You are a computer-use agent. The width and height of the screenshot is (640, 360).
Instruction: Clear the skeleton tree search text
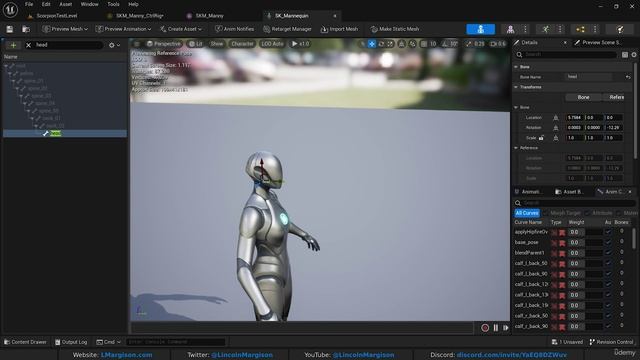click(x=29, y=45)
